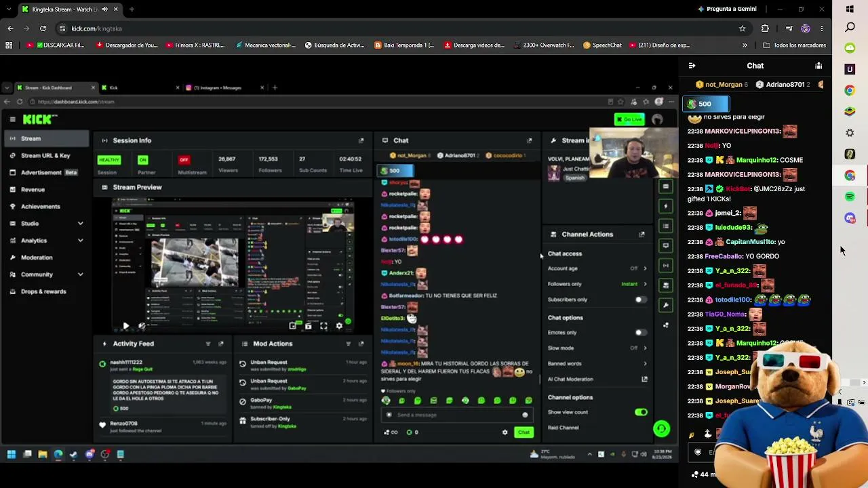
Task: Expand the Studio sidebar section
Action: (x=80, y=224)
